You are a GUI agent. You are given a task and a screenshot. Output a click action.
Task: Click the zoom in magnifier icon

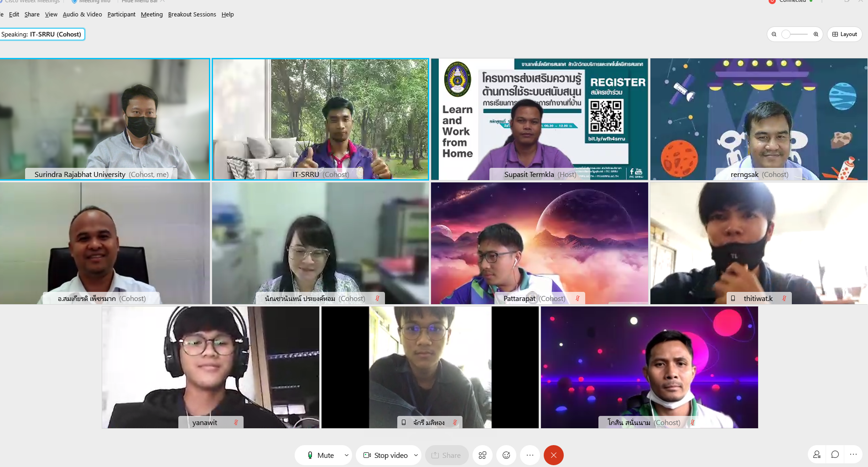coord(816,34)
